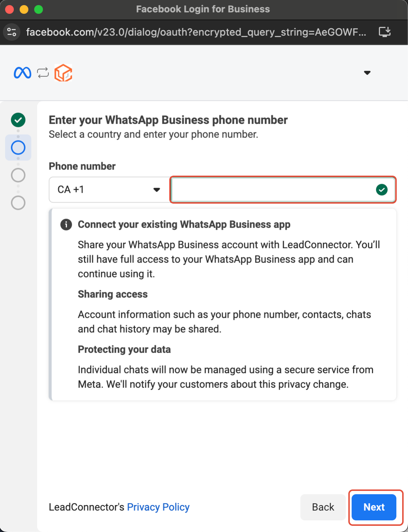408x532 pixels.
Task: Click the paragraph starting 'Account information such as'
Action: click(x=225, y=322)
